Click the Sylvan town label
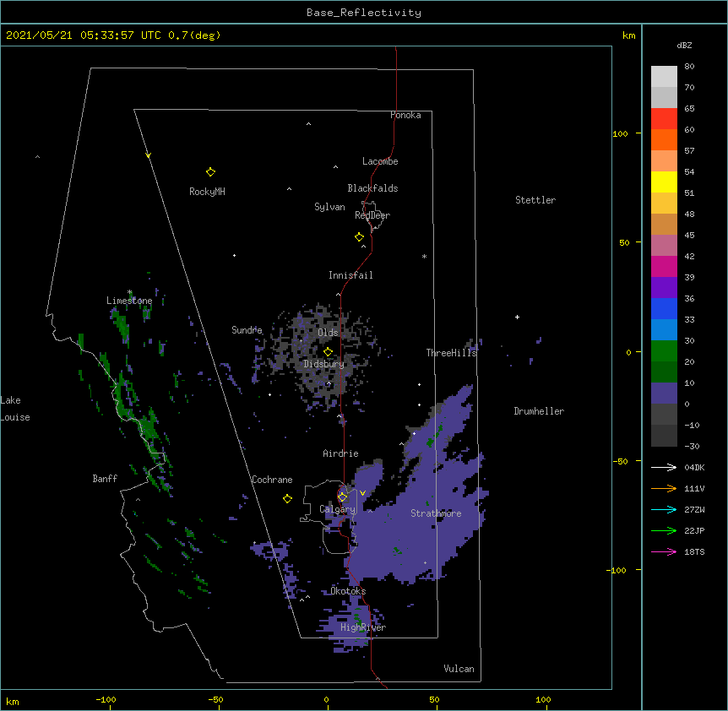 tap(329, 207)
